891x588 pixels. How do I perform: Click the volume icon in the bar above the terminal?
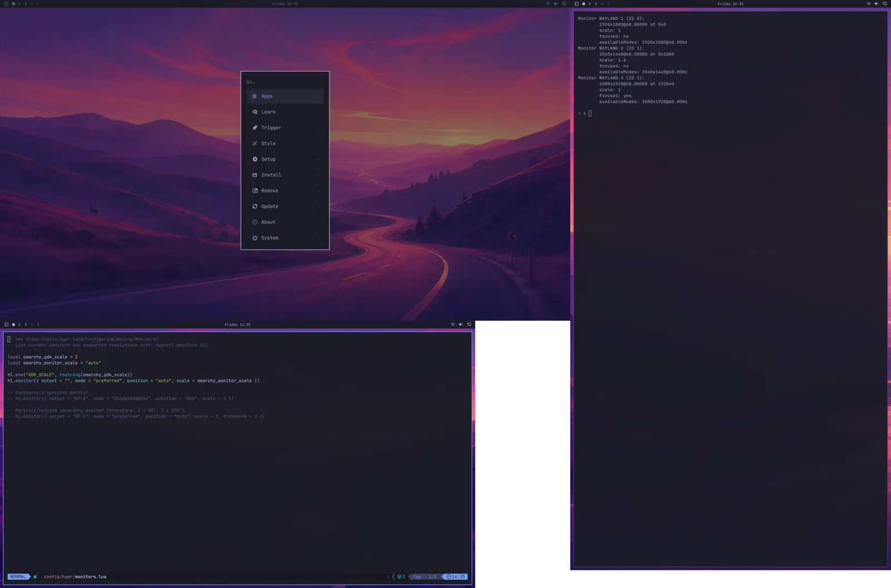click(877, 3)
